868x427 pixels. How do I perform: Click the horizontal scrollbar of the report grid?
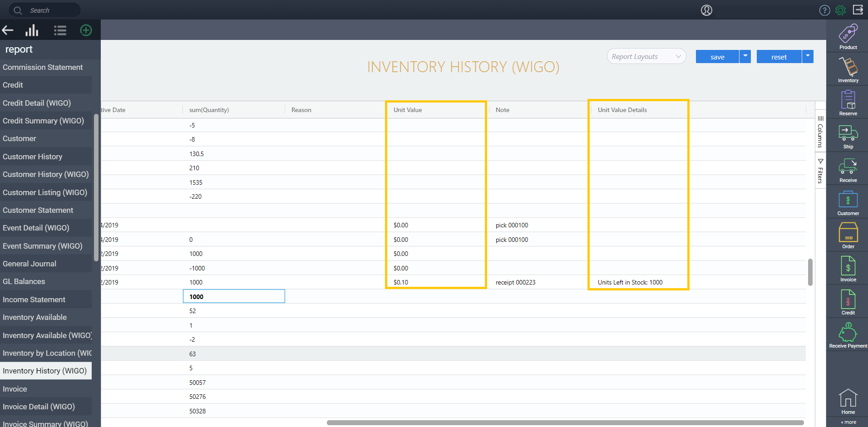tap(565, 422)
